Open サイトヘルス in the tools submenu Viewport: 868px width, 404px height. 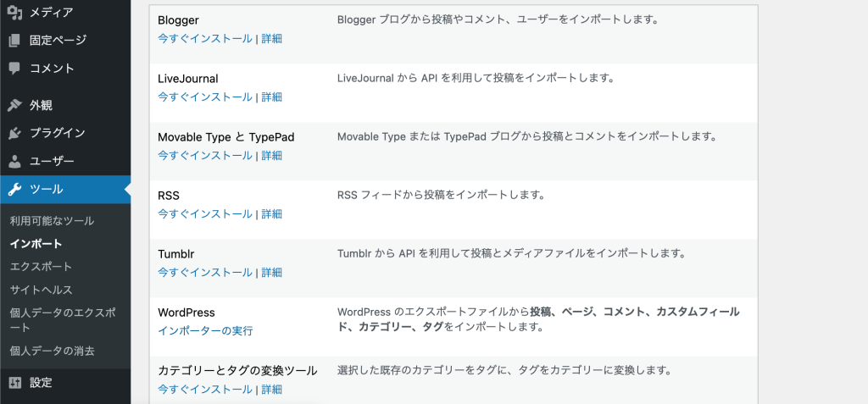click(x=41, y=290)
